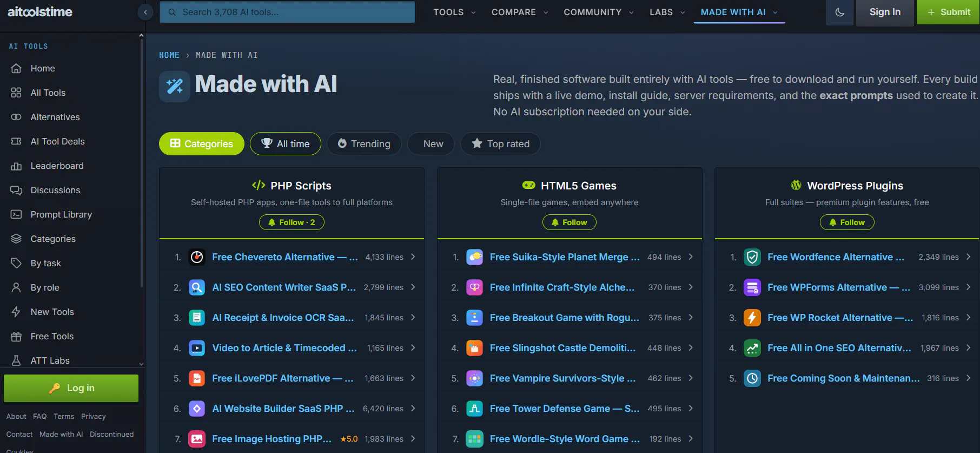980x453 pixels.
Task: Click the All Tools grid icon
Action: [16, 93]
